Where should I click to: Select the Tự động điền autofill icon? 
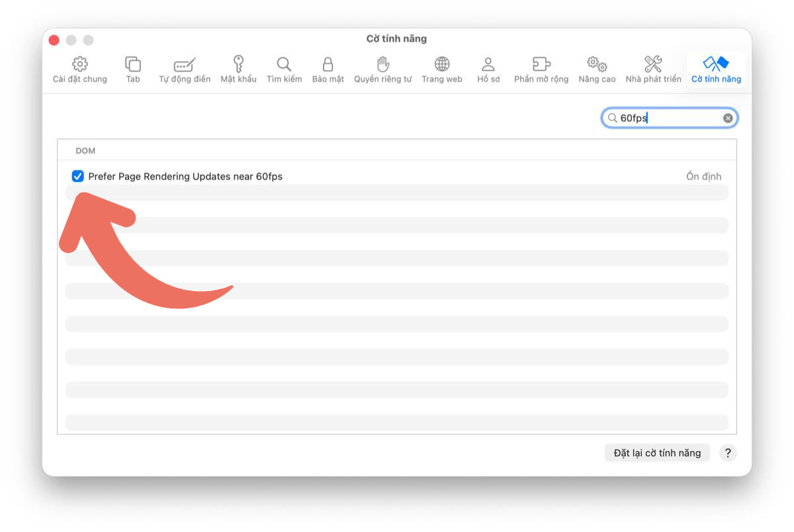pyautogui.click(x=185, y=64)
